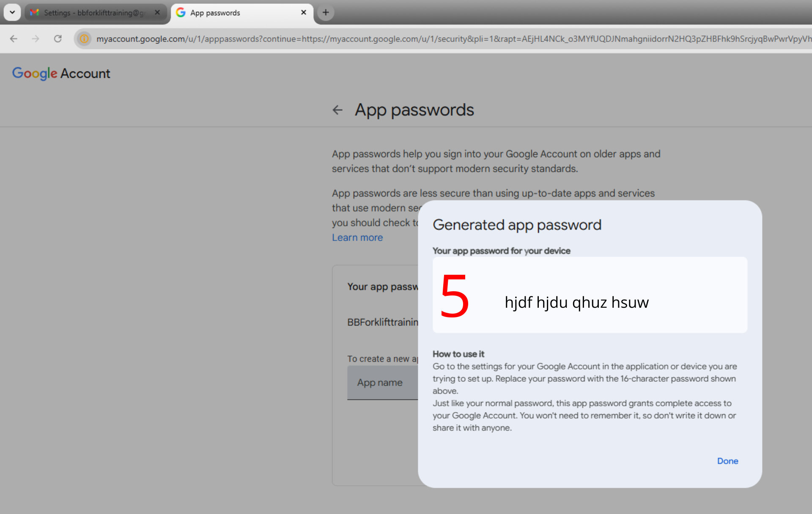Click the Google favicon on active tab
Viewport: 812px width, 514px height.
(181, 13)
